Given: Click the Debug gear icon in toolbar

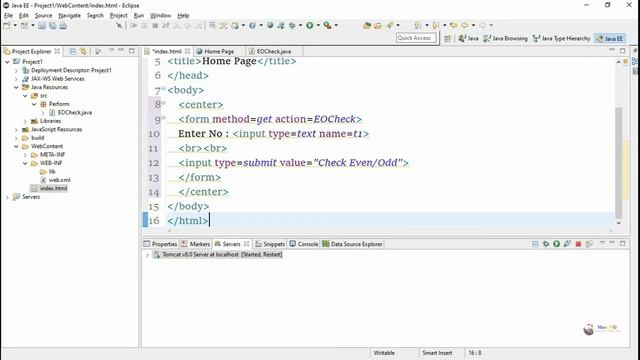Looking at the screenshot, I should pos(292,25).
